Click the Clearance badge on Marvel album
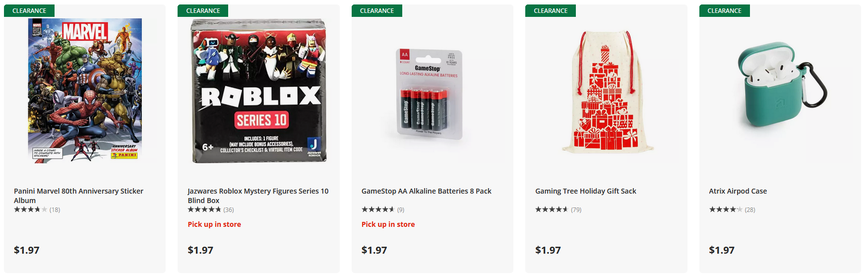Screen dimensions: 868x276 pyautogui.click(x=29, y=10)
